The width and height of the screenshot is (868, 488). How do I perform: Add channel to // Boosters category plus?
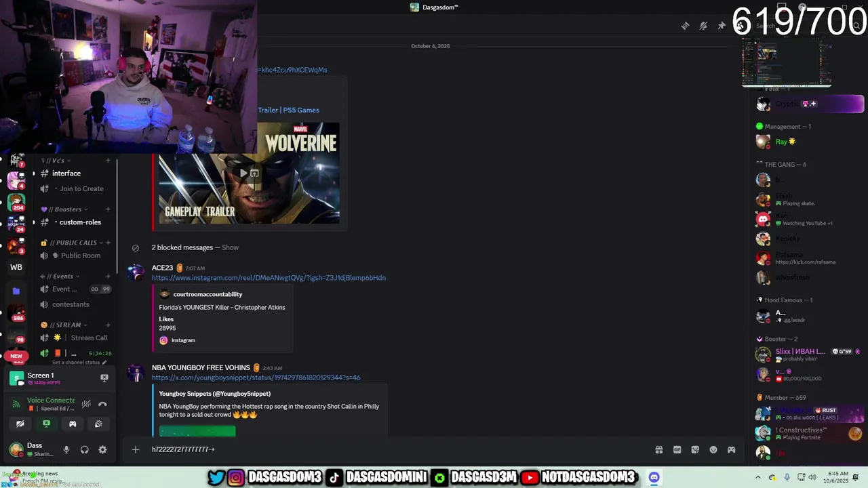click(108, 209)
